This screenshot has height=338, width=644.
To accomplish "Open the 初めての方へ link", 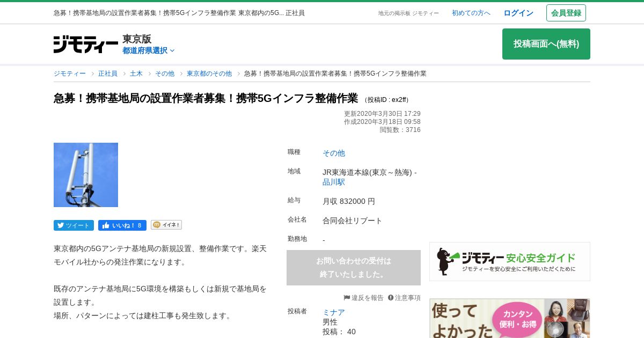I will click(x=471, y=13).
